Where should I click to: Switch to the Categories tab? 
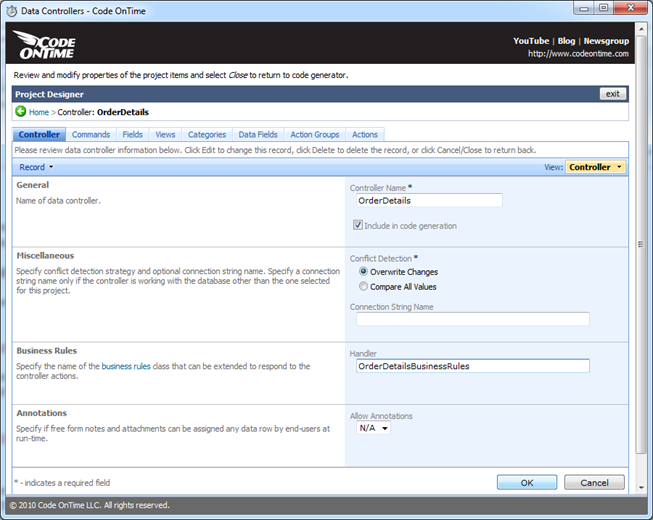point(207,134)
